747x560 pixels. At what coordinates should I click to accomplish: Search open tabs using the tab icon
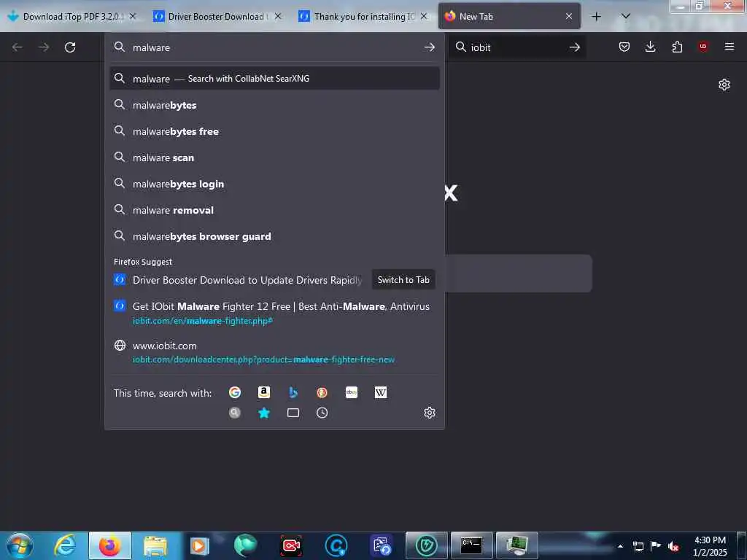(x=293, y=413)
